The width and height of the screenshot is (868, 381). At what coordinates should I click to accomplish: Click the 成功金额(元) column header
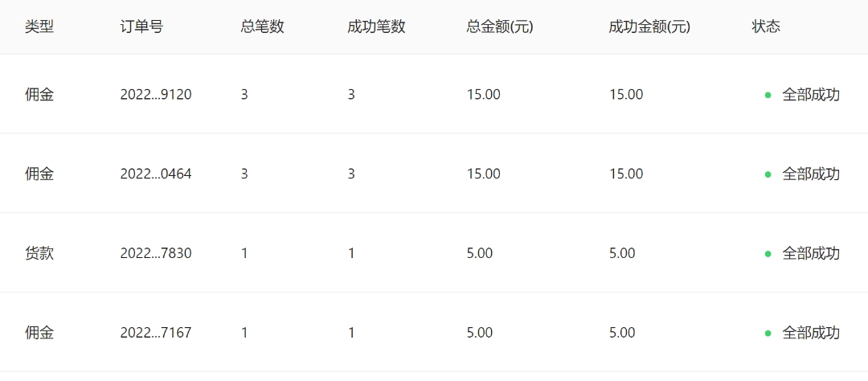649,27
